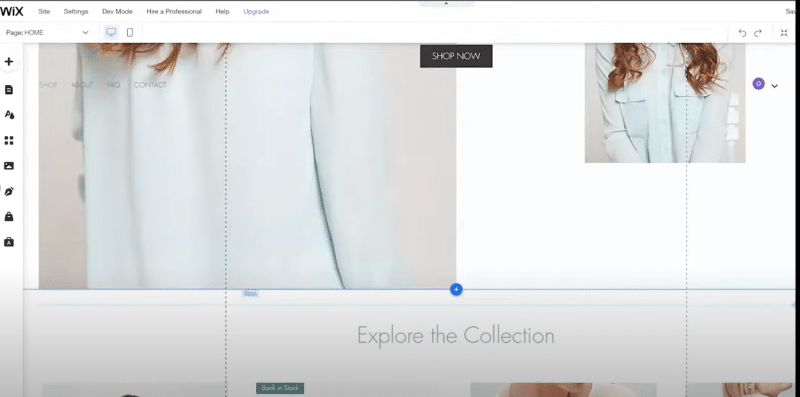Click the Strip label tag
This screenshot has width=800, height=397.
250,293
